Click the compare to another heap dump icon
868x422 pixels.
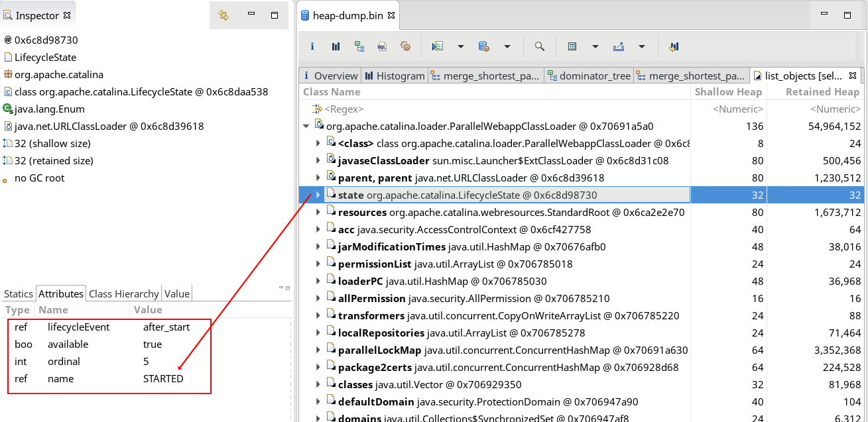674,46
